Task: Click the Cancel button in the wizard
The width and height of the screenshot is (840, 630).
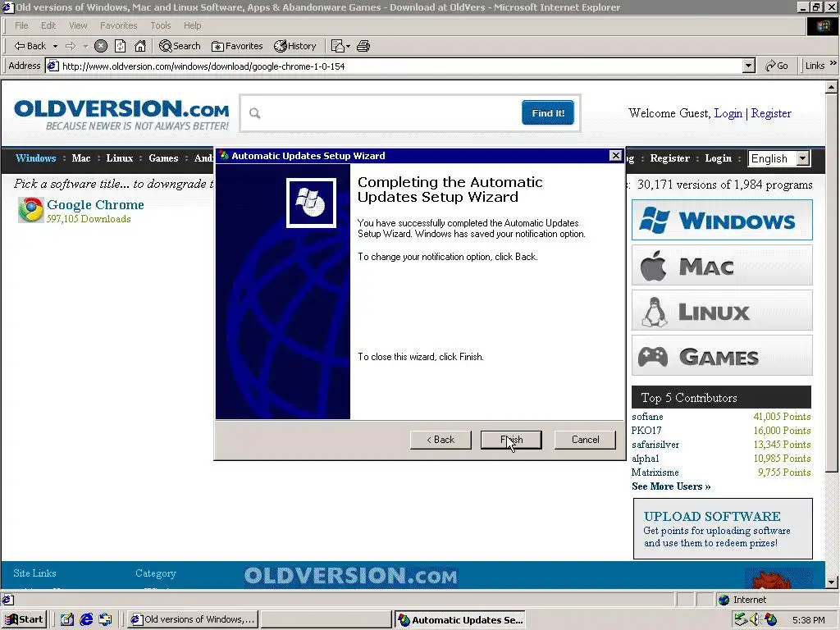Action: pyautogui.click(x=585, y=440)
